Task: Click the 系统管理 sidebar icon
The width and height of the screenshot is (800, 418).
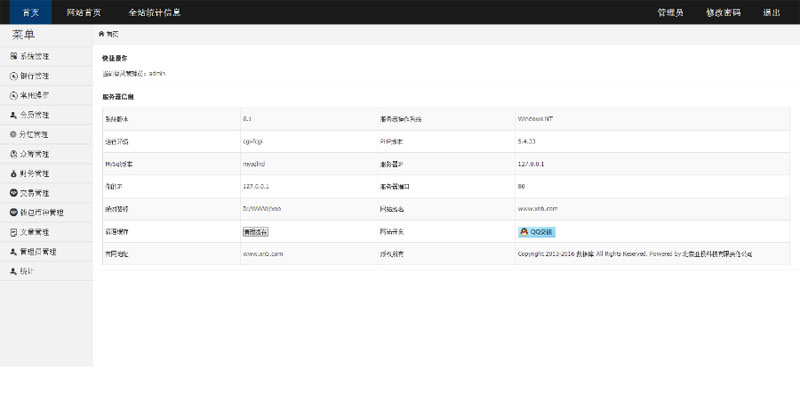Action: [13, 55]
